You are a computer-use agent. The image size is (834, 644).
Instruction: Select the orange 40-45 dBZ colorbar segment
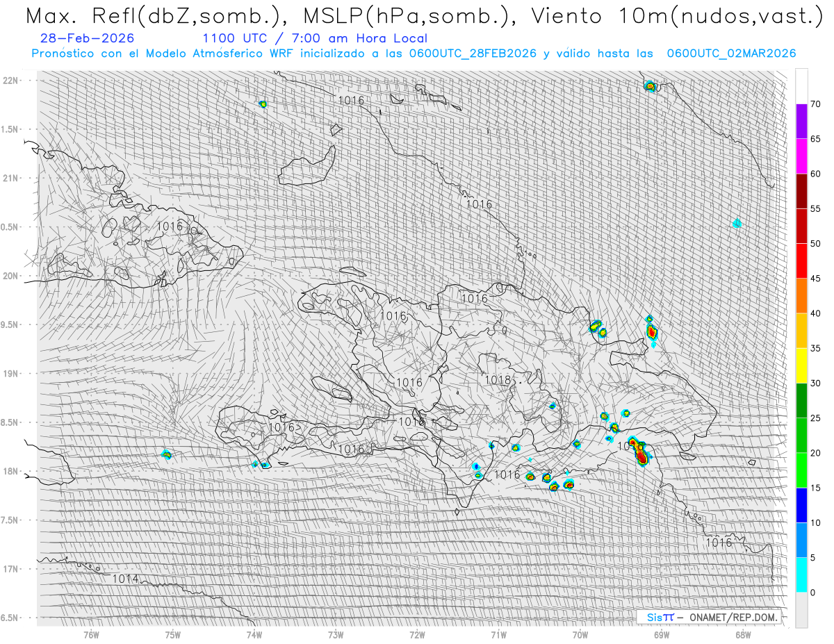pyautogui.click(x=801, y=296)
